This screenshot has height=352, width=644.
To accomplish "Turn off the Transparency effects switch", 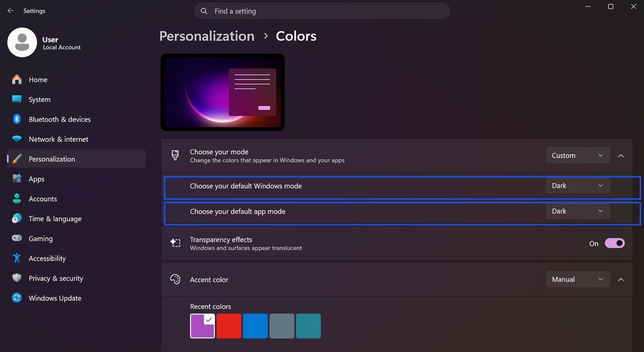I will click(x=615, y=243).
